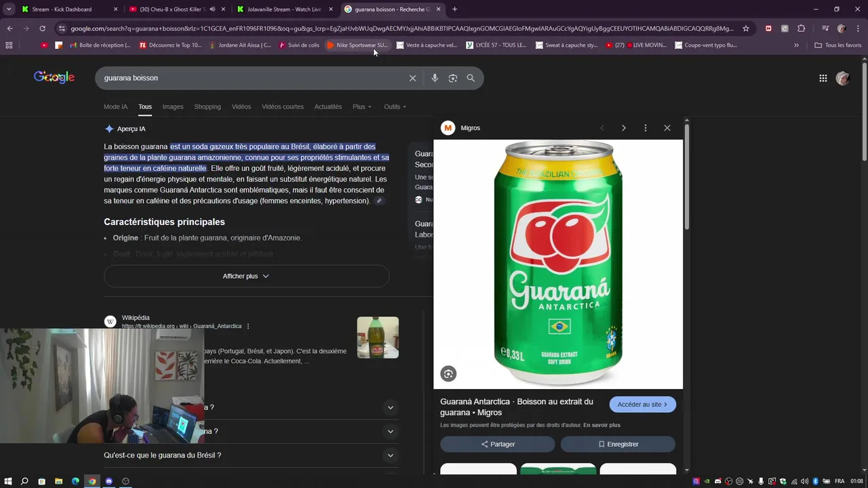Open the taskbar clock showing 01:08
868x488 pixels.
click(x=856, y=481)
